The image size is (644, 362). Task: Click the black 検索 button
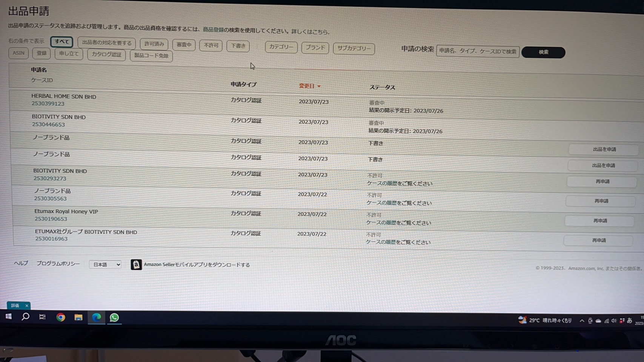pos(543,52)
